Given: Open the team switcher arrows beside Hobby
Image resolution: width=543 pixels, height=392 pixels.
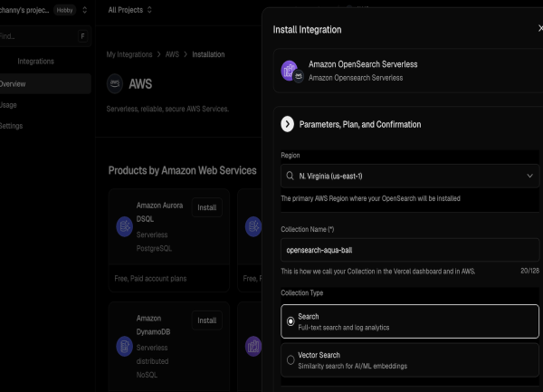Looking at the screenshot, I should click(x=84, y=10).
